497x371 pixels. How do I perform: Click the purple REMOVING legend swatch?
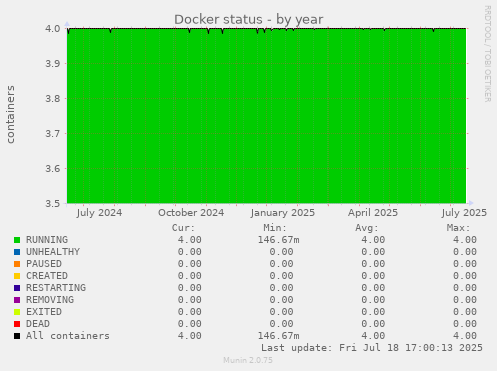point(17,300)
